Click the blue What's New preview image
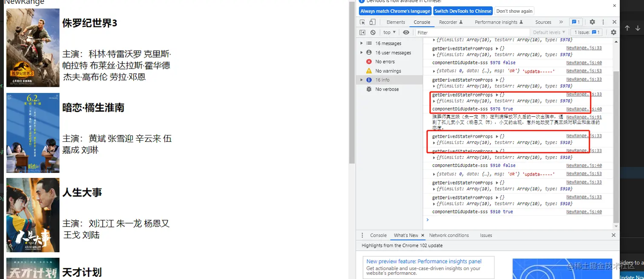 click(562, 269)
